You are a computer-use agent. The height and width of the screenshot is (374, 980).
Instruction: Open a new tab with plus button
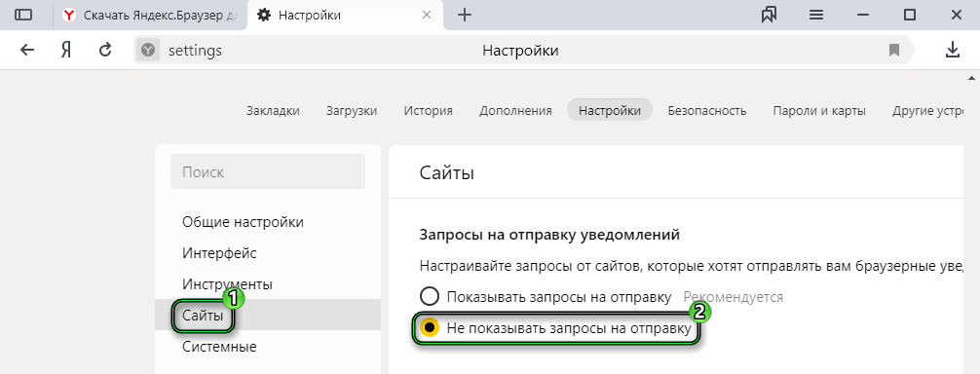point(465,15)
